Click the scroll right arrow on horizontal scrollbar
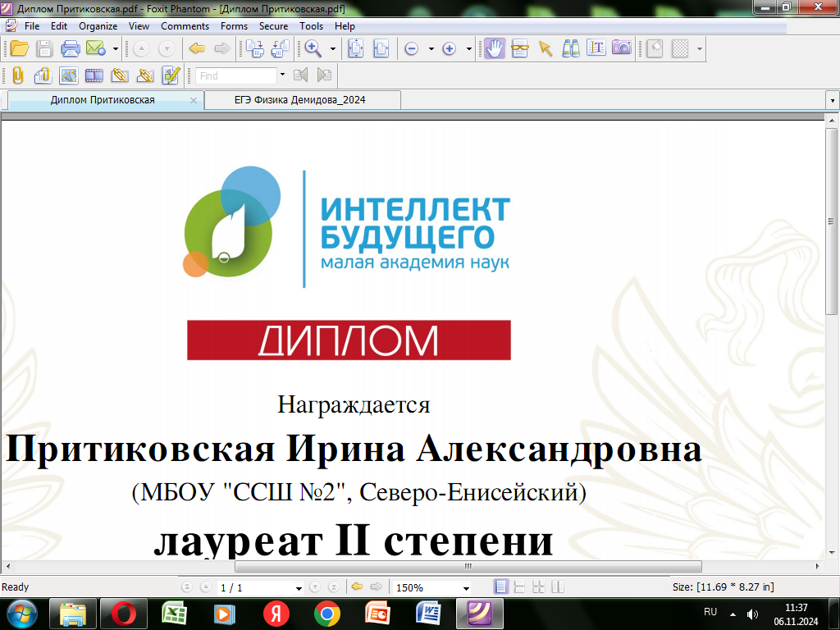The image size is (840, 630). (818, 566)
